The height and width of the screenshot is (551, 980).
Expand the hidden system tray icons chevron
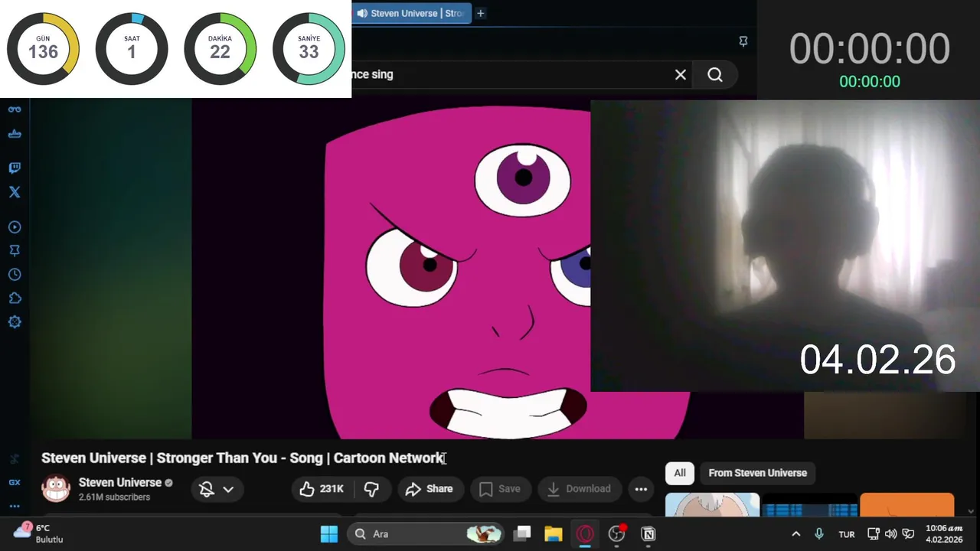795,534
